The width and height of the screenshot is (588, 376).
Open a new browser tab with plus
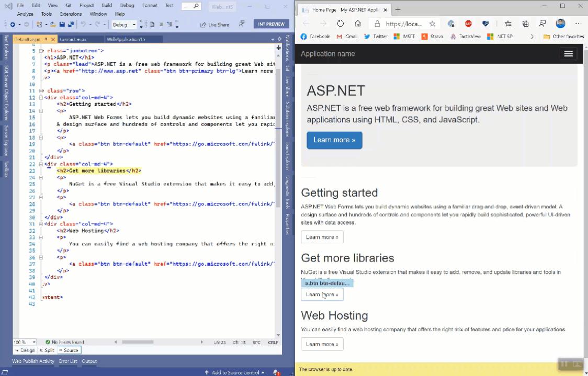click(x=398, y=10)
